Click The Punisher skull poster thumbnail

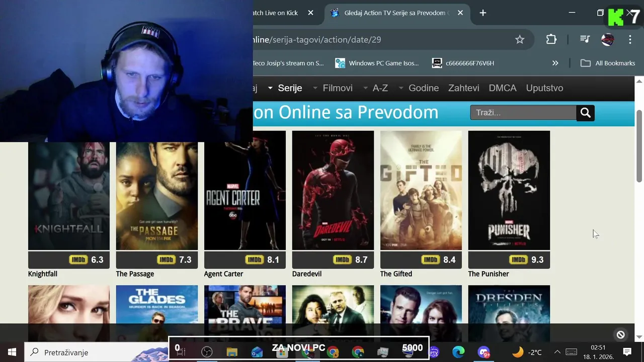509,190
